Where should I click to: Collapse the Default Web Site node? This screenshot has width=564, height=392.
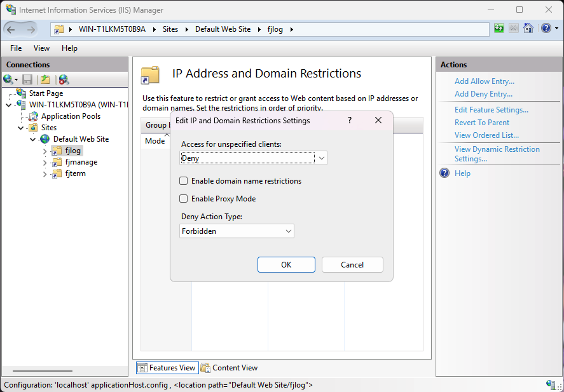tap(32, 139)
